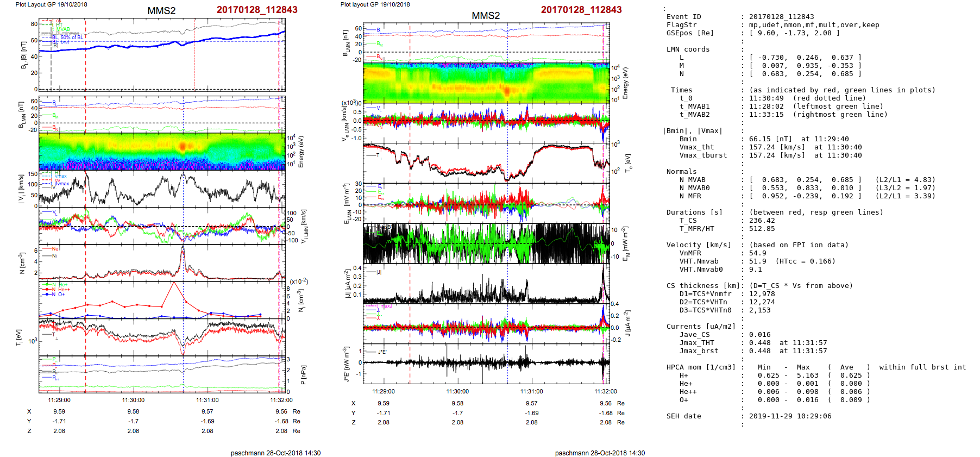Click the electron energy spectrogram in the middle plot

486,83
